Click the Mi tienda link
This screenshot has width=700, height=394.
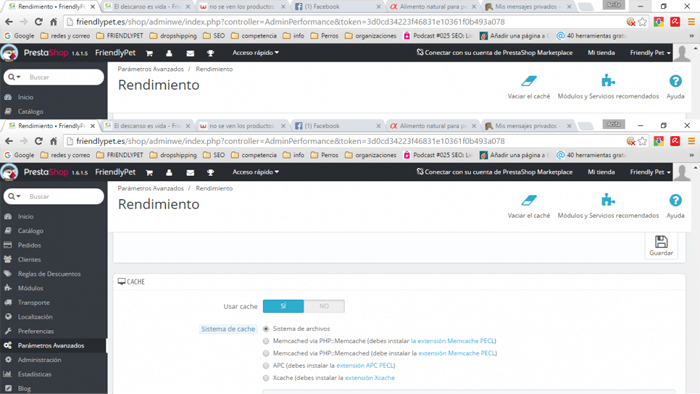pyautogui.click(x=601, y=172)
